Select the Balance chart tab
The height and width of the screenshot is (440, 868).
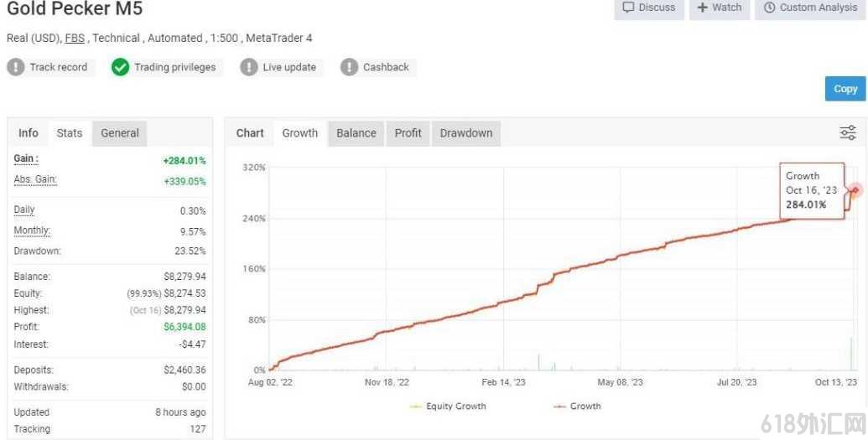[x=356, y=133]
